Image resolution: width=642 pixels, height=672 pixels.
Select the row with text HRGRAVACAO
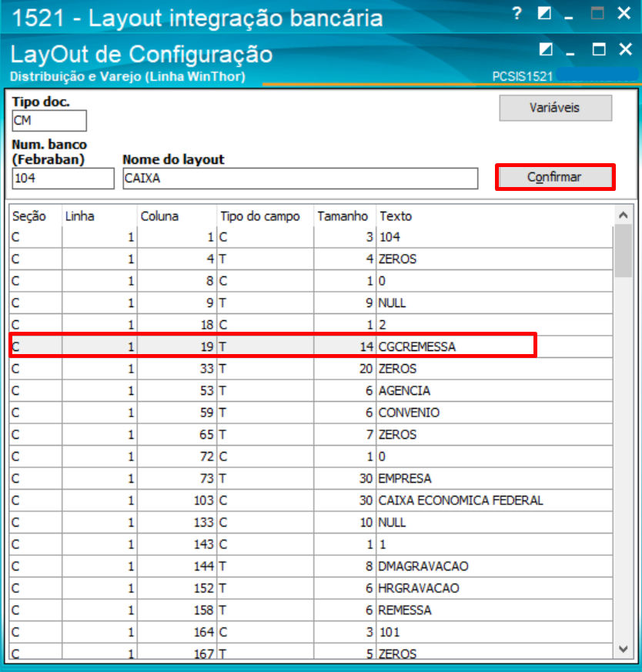[x=311, y=588]
